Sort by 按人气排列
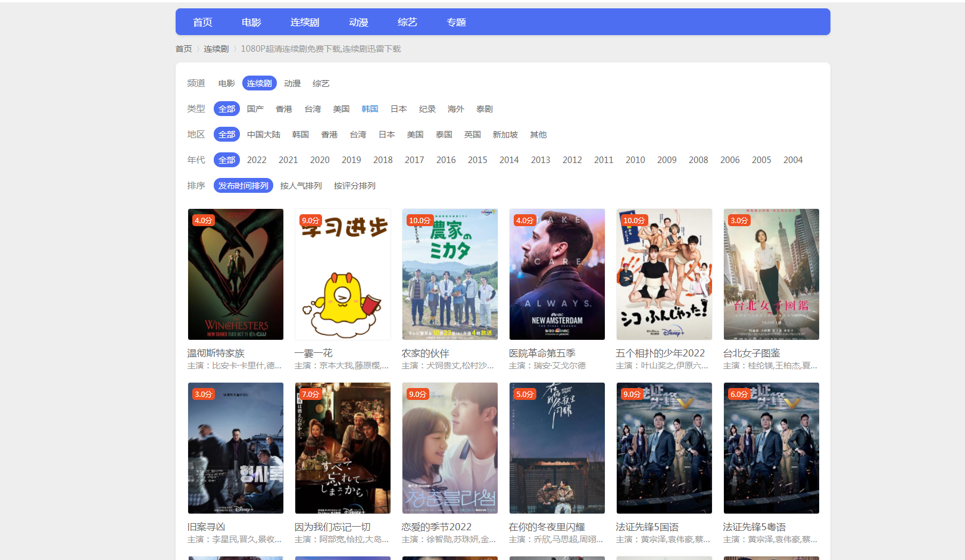Screen dimensions: 965x560 pos(301,186)
